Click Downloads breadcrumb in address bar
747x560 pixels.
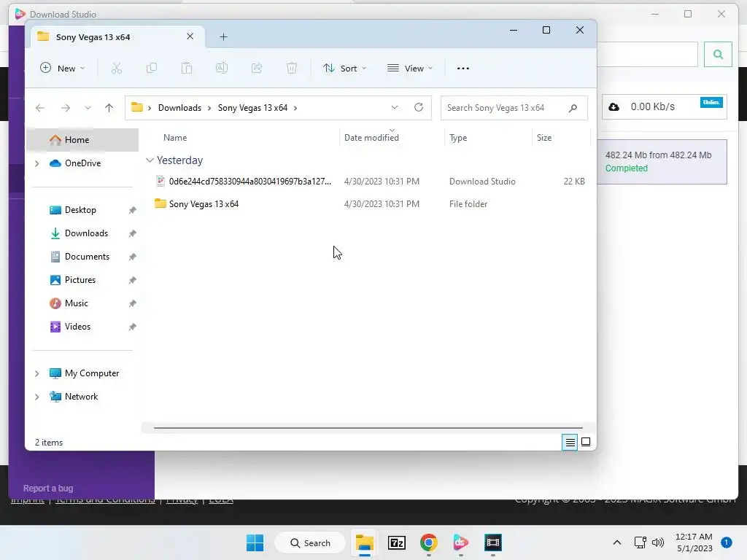[x=179, y=108]
